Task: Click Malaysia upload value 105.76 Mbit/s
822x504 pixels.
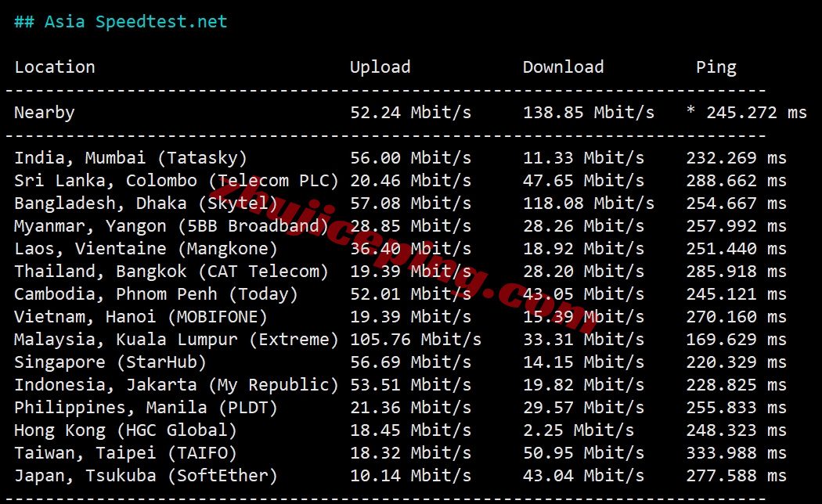Action: coord(416,340)
